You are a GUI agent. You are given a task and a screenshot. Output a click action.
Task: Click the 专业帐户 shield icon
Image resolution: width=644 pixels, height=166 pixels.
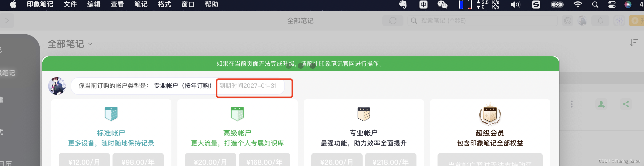(x=364, y=114)
